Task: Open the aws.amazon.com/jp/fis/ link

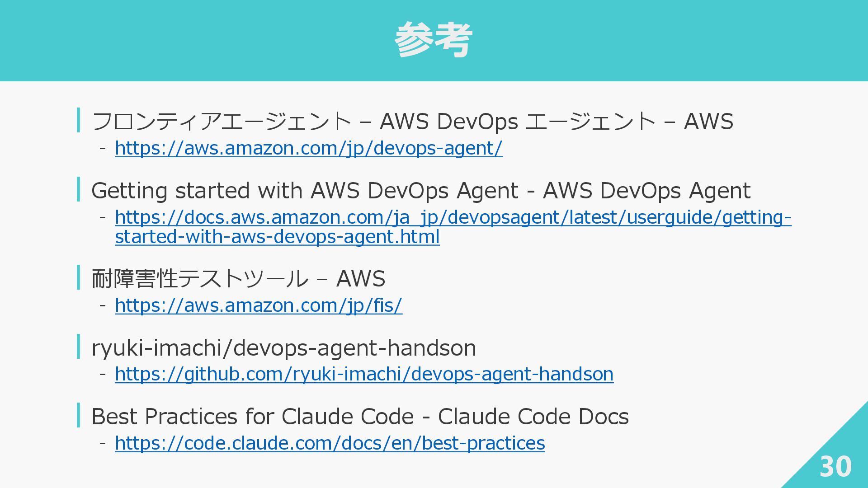Action: 259,305
